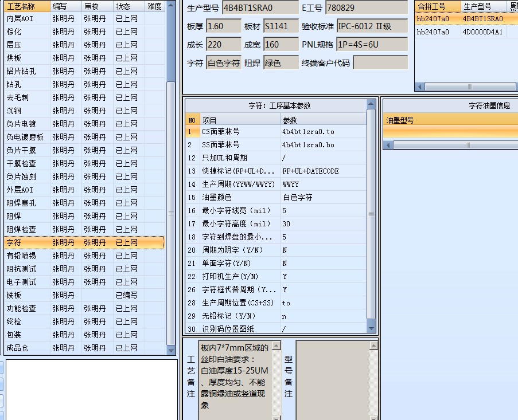
Task: Select parameter row 打印机生产(Y/N)
Action: point(276,277)
